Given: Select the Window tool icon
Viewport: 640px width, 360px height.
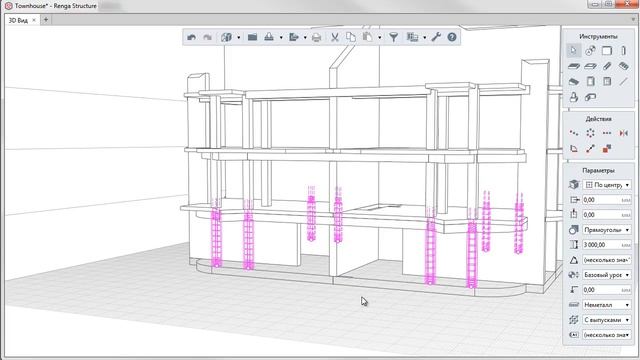Looking at the screenshot, I should tap(607, 82).
